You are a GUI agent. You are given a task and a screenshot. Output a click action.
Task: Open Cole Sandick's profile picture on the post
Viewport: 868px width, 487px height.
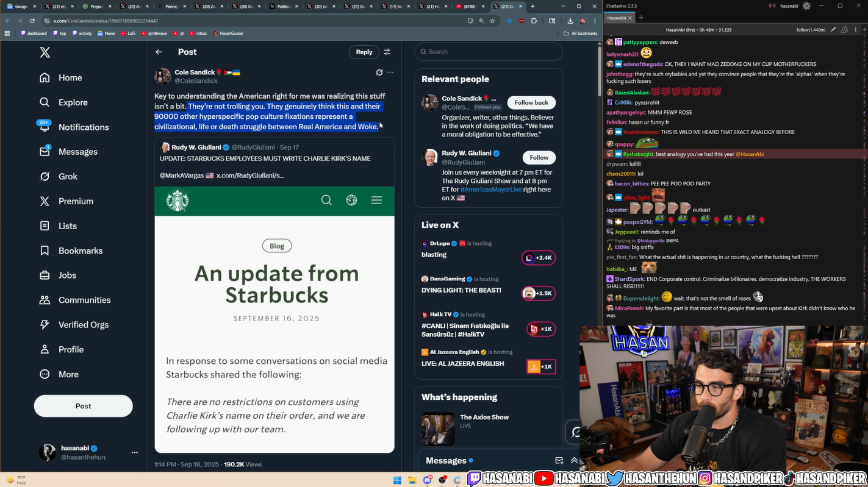163,76
